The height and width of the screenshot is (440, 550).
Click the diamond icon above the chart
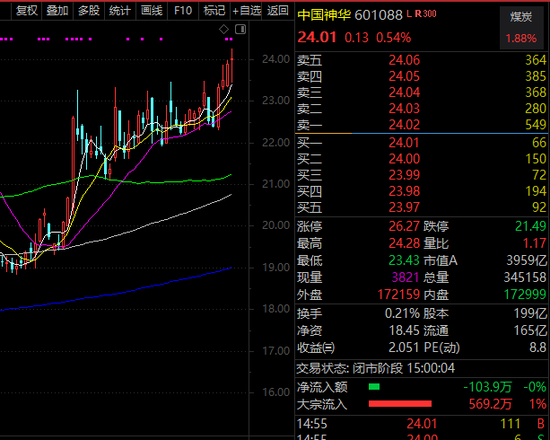(x=224, y=29)
